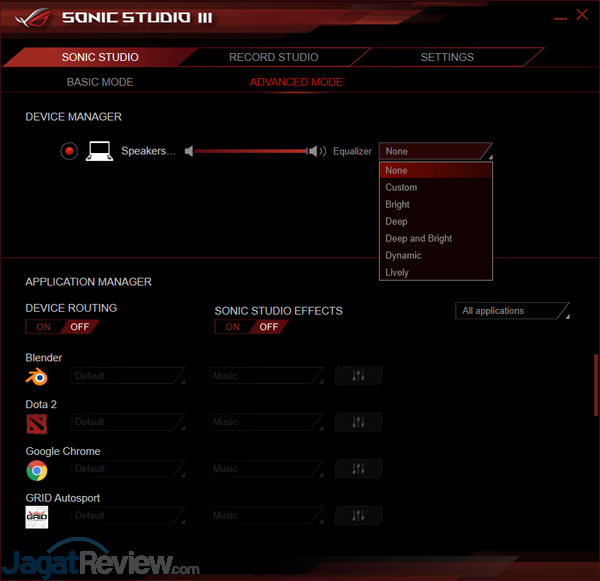Open Google Chrome's Music effect dropdown
This screenshot has height=581, width=600.
266,468
